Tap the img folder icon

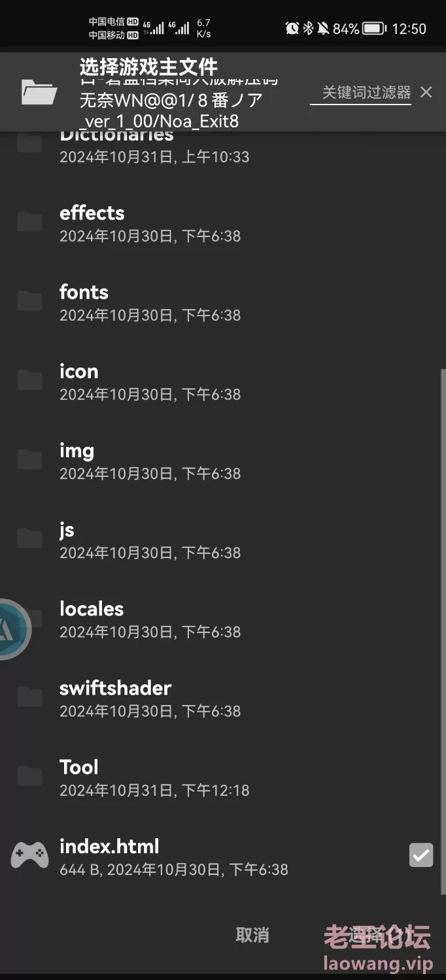coord(30,459)
